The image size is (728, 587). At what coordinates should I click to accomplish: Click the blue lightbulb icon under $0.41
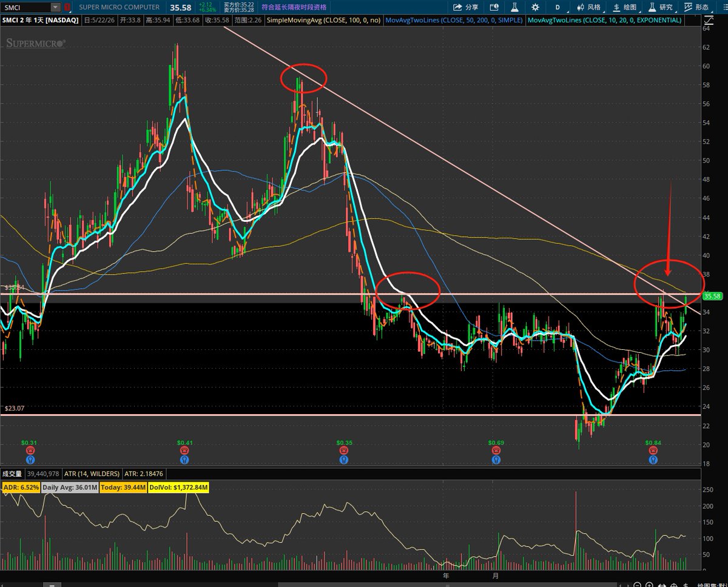[x=185, y=460]
